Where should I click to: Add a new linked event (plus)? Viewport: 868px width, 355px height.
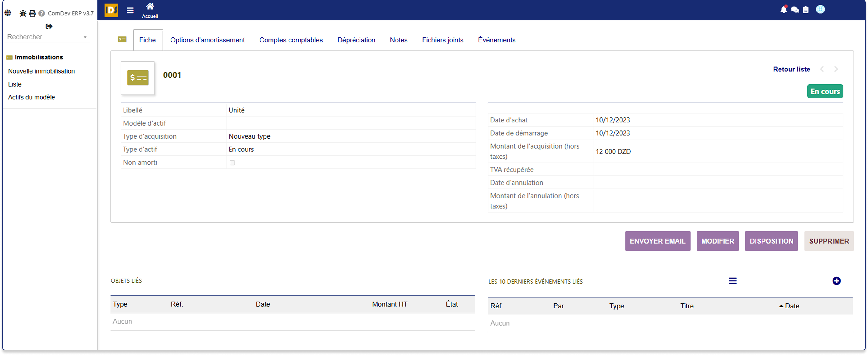(x=836, y=280)
